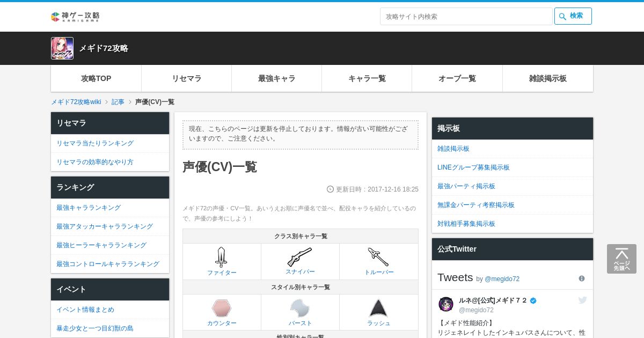Screen dimensions: 644x338
Task: Open the リセマラ navigation tab
Action: (186, 78)
